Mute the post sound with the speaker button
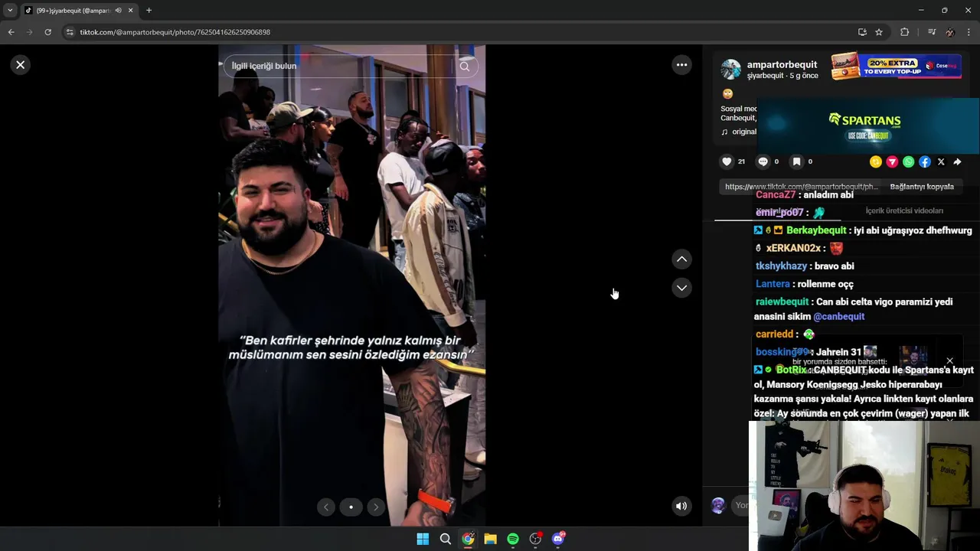The width and height of the screenshot is (980, 551). tap(681, 506)
